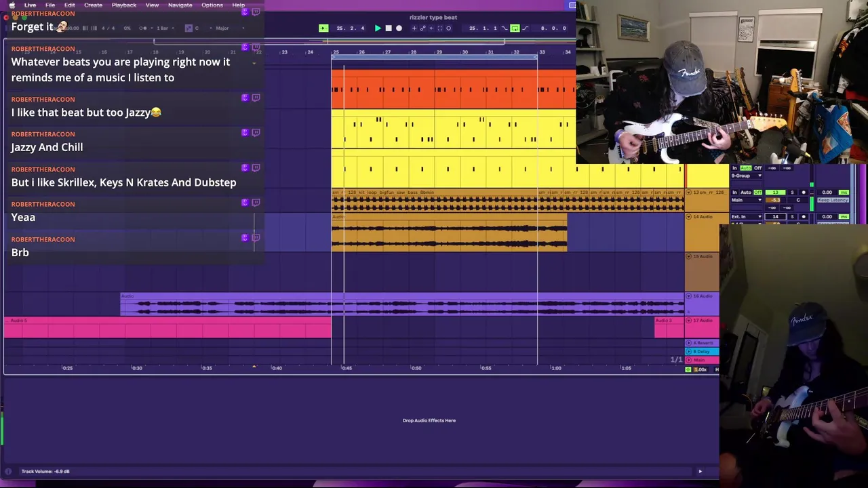
Task: Click the Capture MIDI bracket icon
Action: 440,28
